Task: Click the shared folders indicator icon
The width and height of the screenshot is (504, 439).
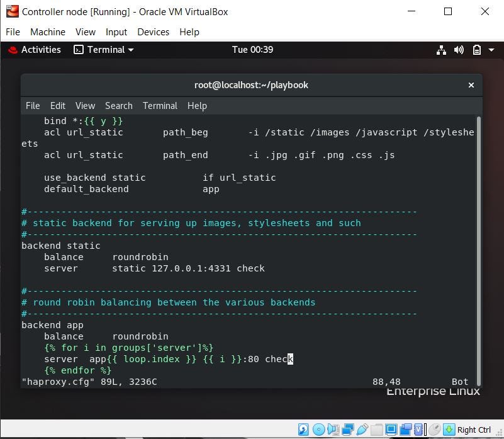Action: (x=377, y=430)
